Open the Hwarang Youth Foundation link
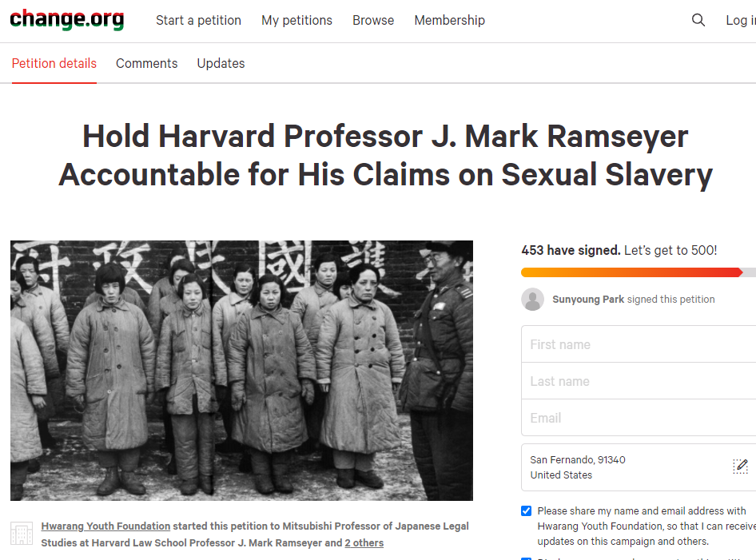Image resolution: width=756 pixels, height=560 pixels. tap(105, 526)
